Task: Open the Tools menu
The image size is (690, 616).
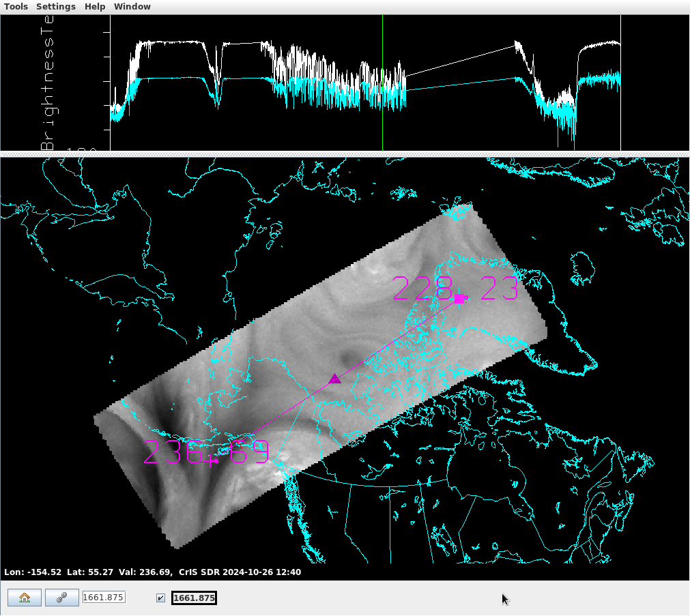Action: coord(16,6)
